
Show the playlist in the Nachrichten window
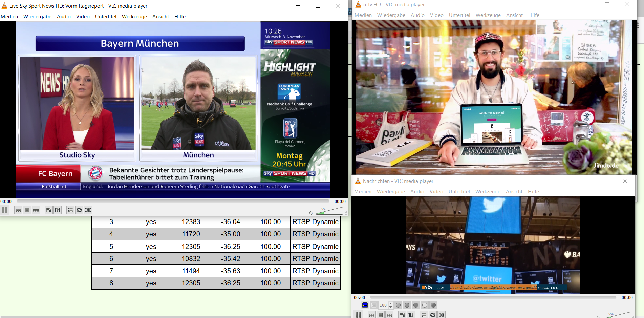tap(424, 315)
